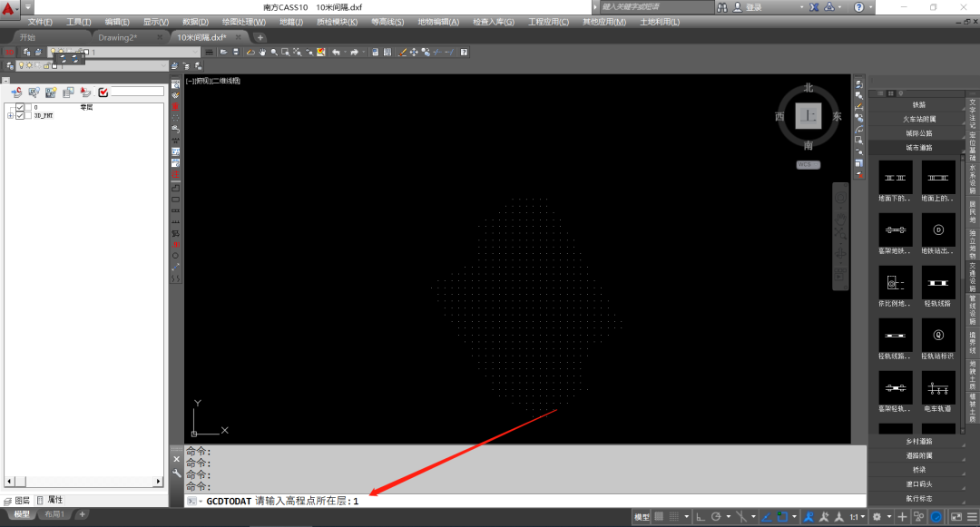Toggle the blue circular hardware acceleration icon

coord(936,517)
